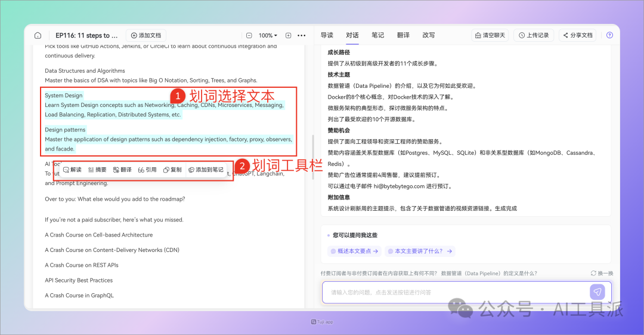Click suggestion 数据管道（Data Pipeline）的定义是什么？
Image resolution: width=644 pixels, height=335 pixels.
click(x=489, y=273)
